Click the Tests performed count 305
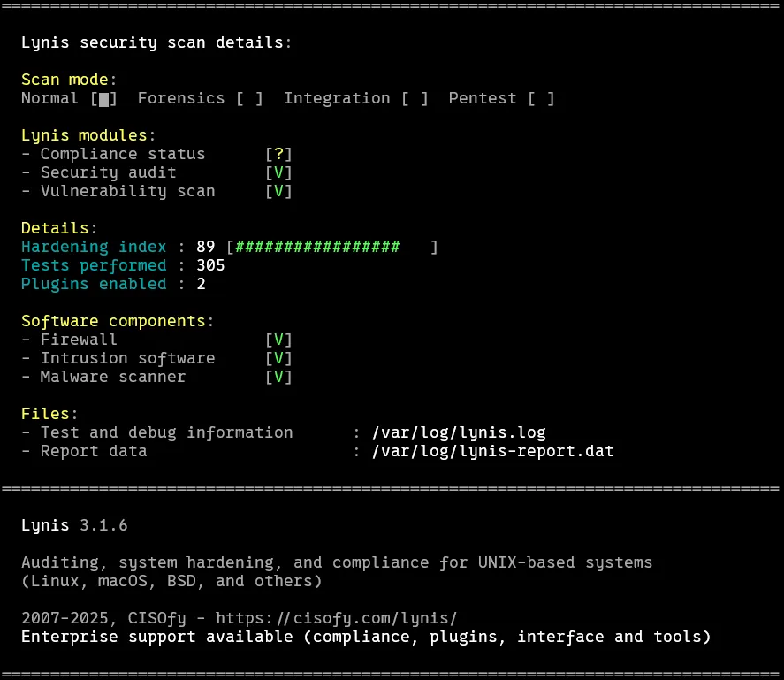 [x=210, y=266]
